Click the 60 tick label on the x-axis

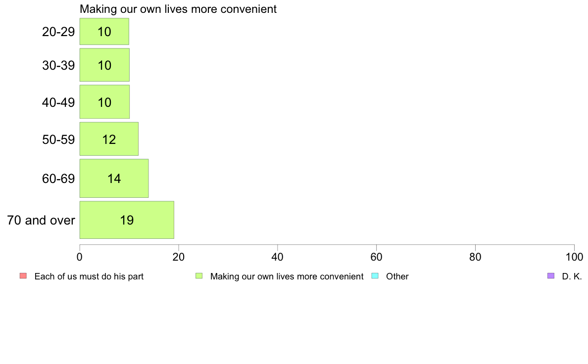376,257
